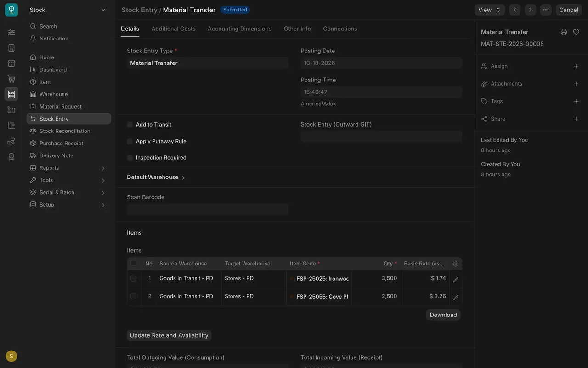
Task: Add a tag with the plus icon
Action: (576, 101)
